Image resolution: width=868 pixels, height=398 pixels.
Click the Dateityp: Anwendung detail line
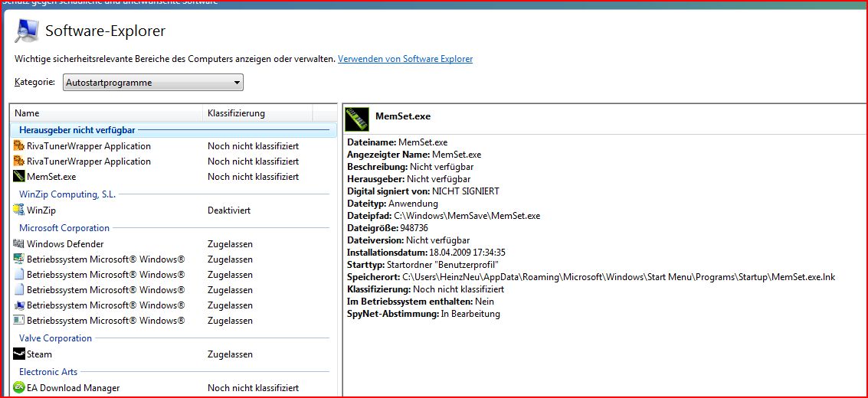point(392,204)
